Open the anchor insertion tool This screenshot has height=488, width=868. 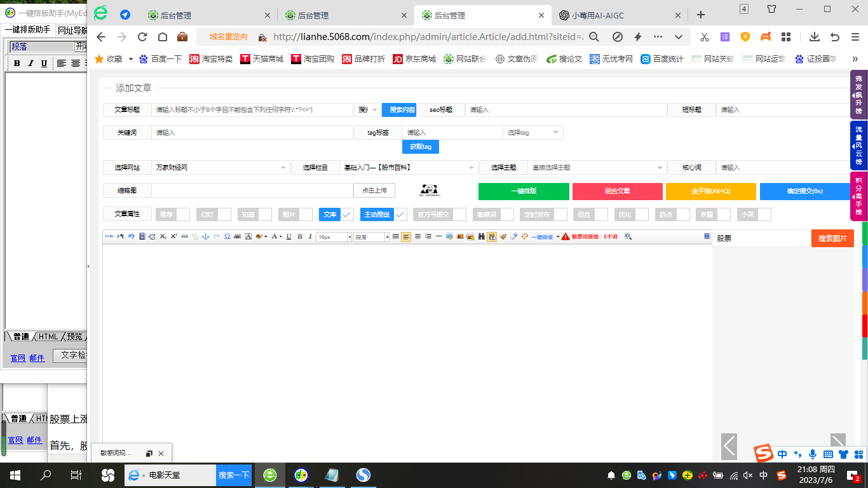206,236
